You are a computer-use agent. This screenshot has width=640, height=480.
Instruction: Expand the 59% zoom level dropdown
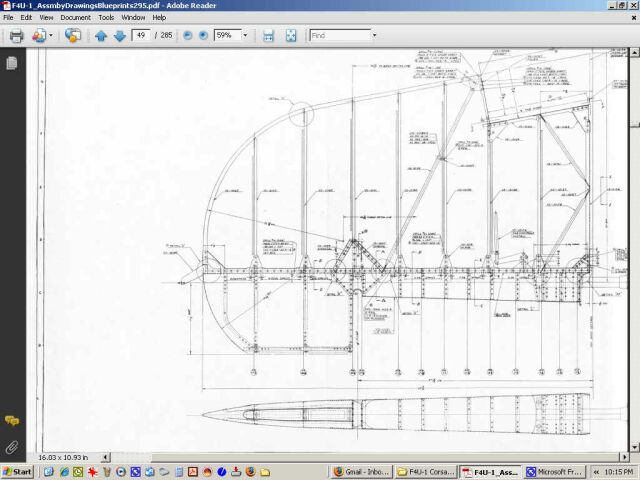[245, 35]
